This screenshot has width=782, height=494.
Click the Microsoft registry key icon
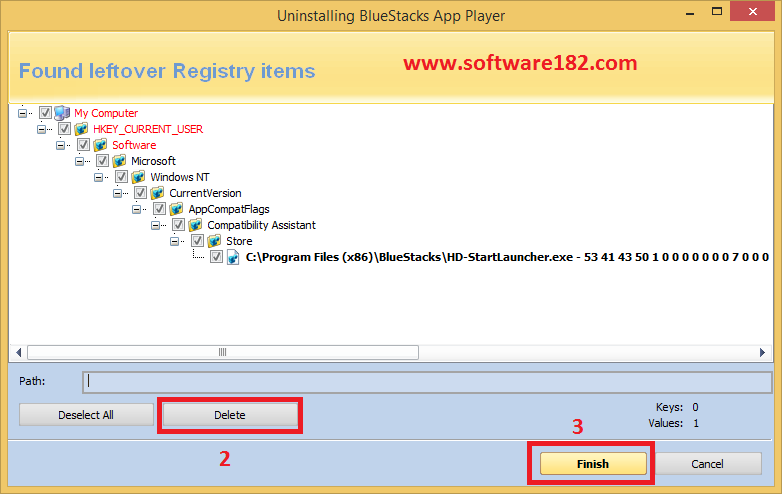[119, 161]
